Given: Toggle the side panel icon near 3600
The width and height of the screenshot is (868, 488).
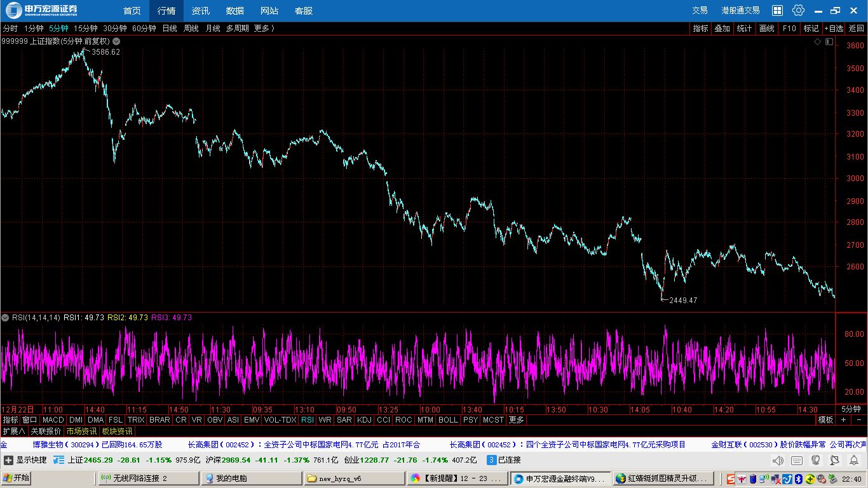Looking at the screenshot, I should coord(829,41).
